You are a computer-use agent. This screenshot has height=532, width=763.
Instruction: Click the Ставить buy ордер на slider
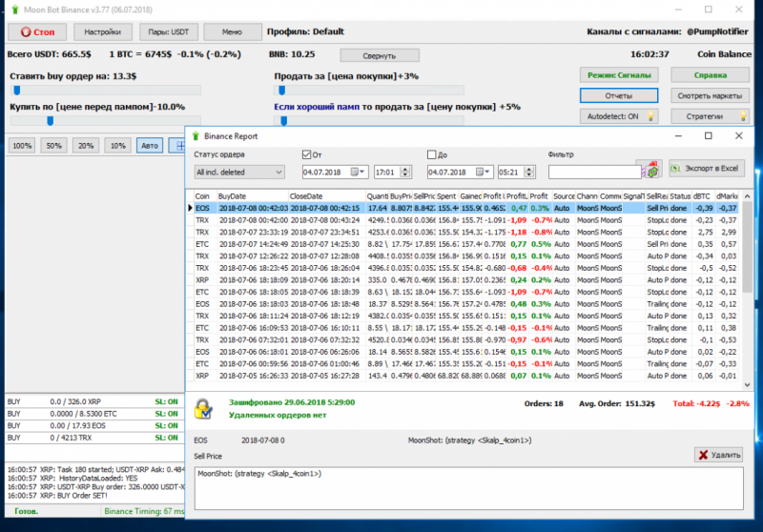[105, 91]
